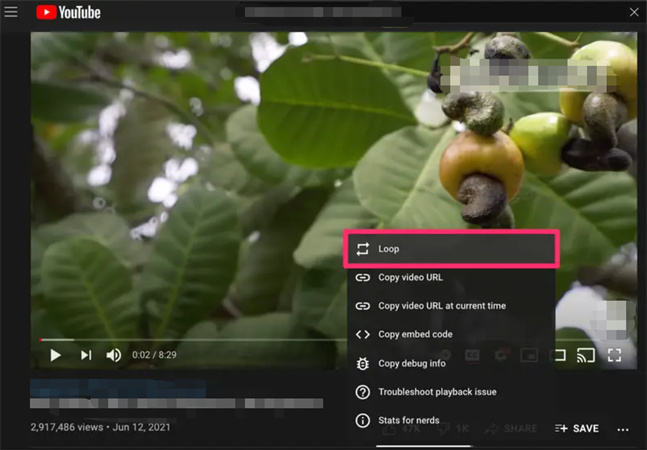Save the video to a playlist
The width and height of the screenshot is (647, 450).
[577, 429]
